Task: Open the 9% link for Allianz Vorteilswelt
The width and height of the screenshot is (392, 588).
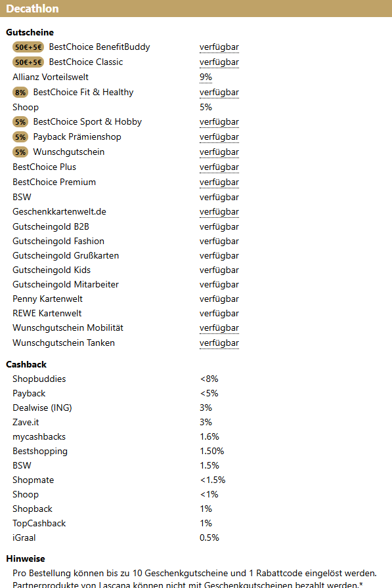Action: click(206, 77)
